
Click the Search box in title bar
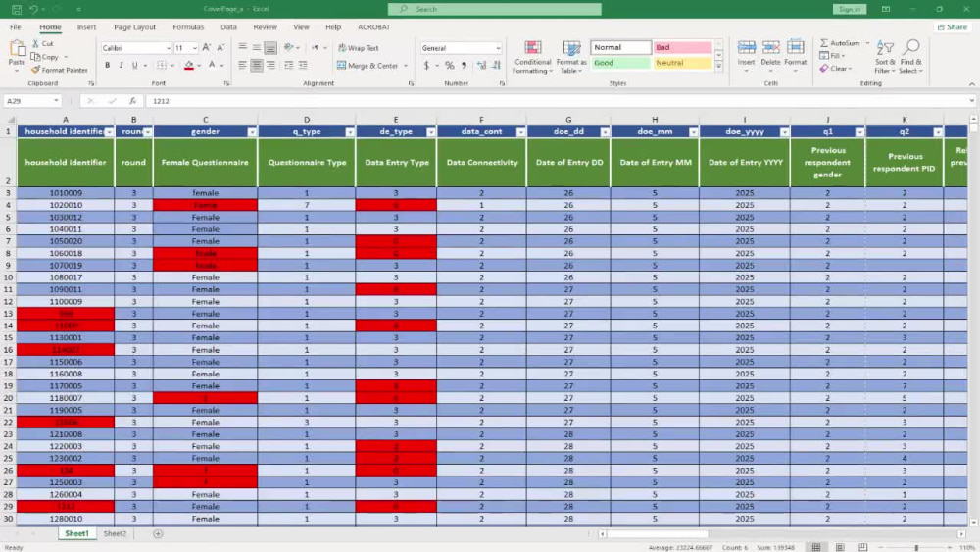[x=494, y=10]
